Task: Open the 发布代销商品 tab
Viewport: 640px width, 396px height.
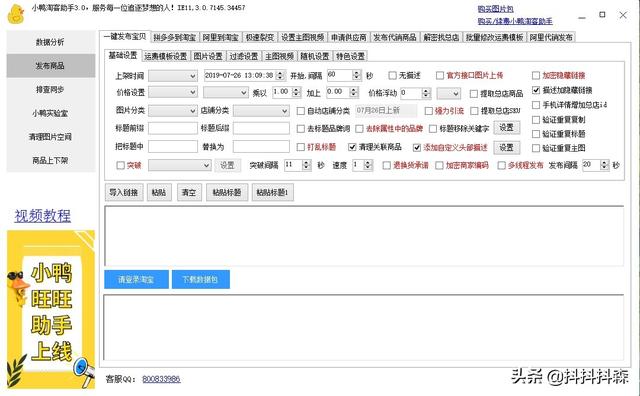Action: click(x=395, y=37)
